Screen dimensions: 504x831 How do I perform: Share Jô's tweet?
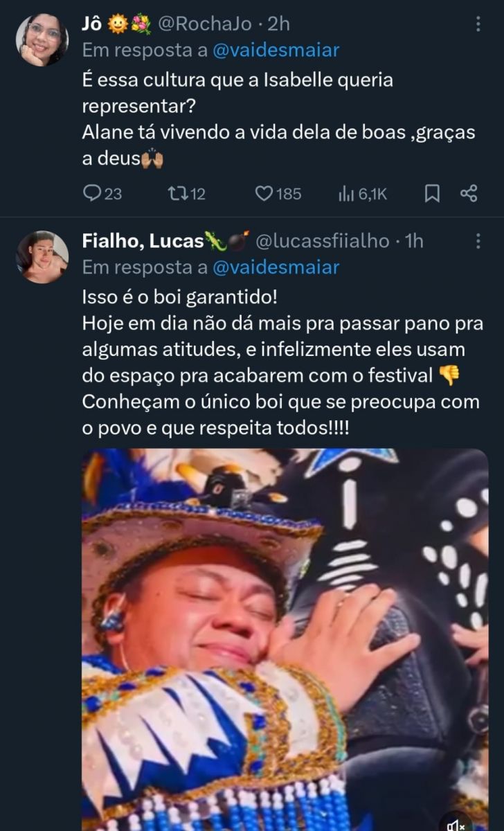click(469, 194)
